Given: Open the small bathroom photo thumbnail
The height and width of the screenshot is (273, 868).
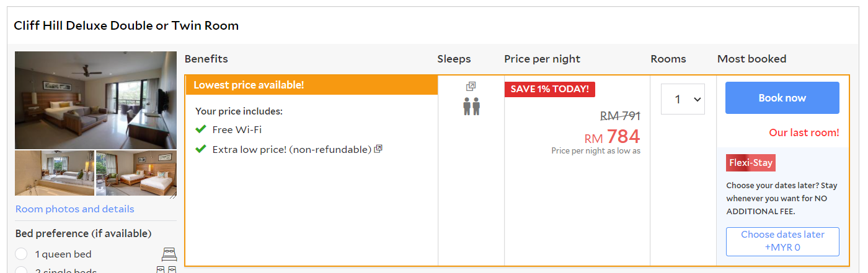Looking at the screenshot, I should coord(55,173).
